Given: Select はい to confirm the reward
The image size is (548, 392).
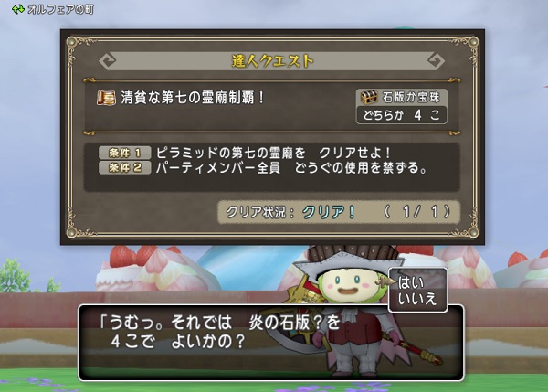Looking at the screenshot, I should [410, 283].
